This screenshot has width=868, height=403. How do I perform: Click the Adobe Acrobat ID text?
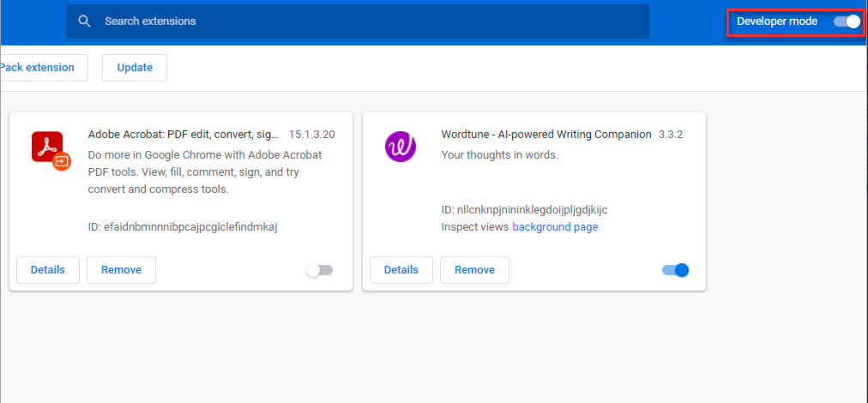pos(183,227)
